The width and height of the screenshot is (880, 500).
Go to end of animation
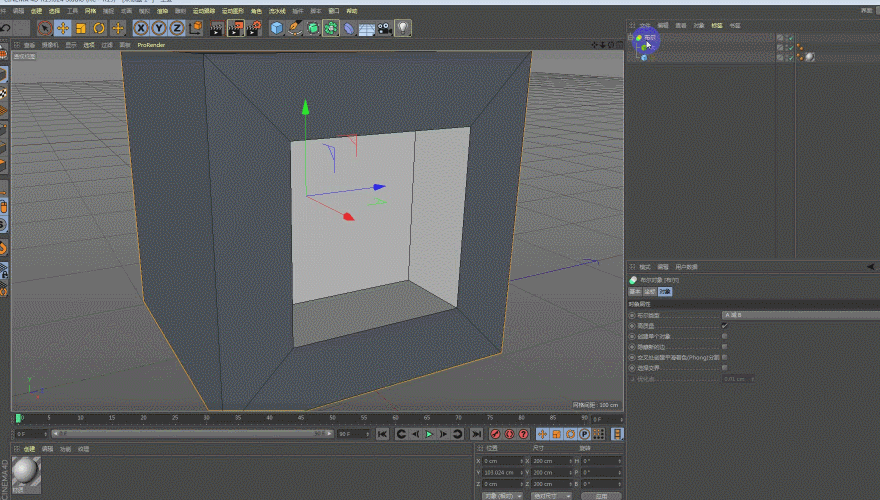[476, 434]
